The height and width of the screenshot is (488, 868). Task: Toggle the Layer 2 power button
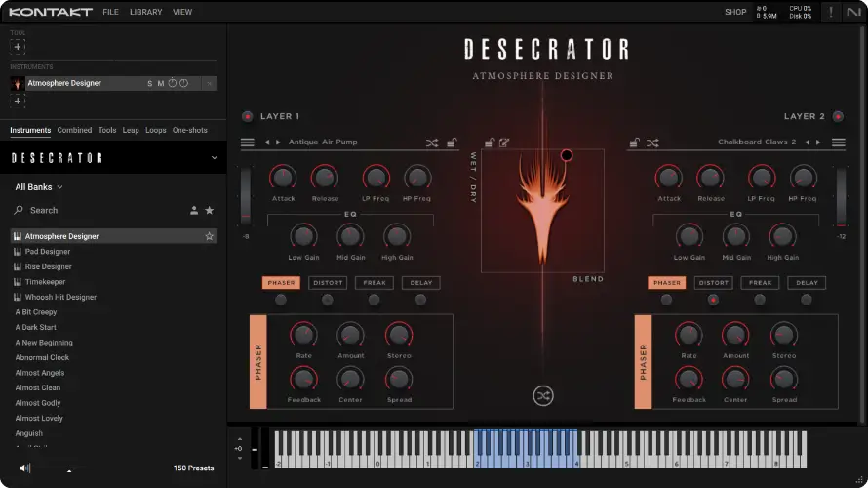(838, 116)
